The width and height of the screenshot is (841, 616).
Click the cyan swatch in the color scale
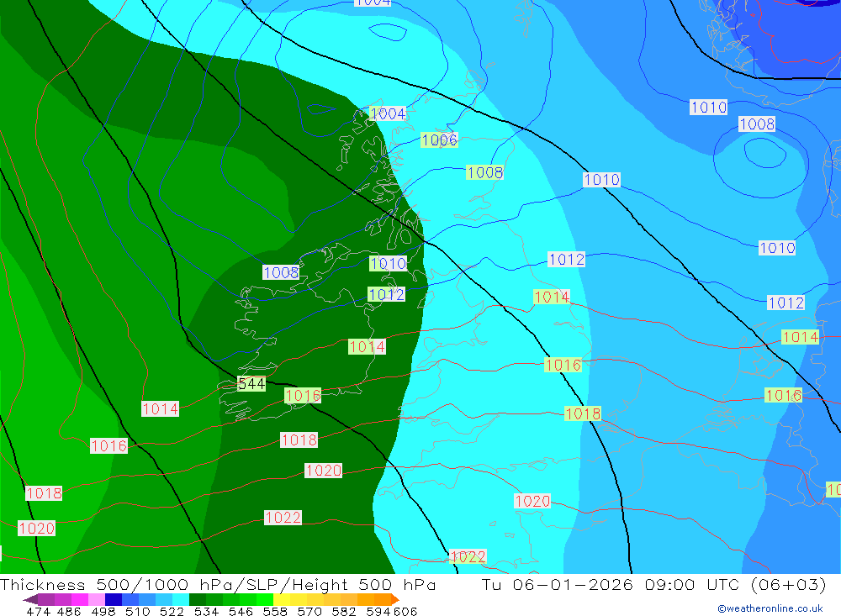coord(181,599)
